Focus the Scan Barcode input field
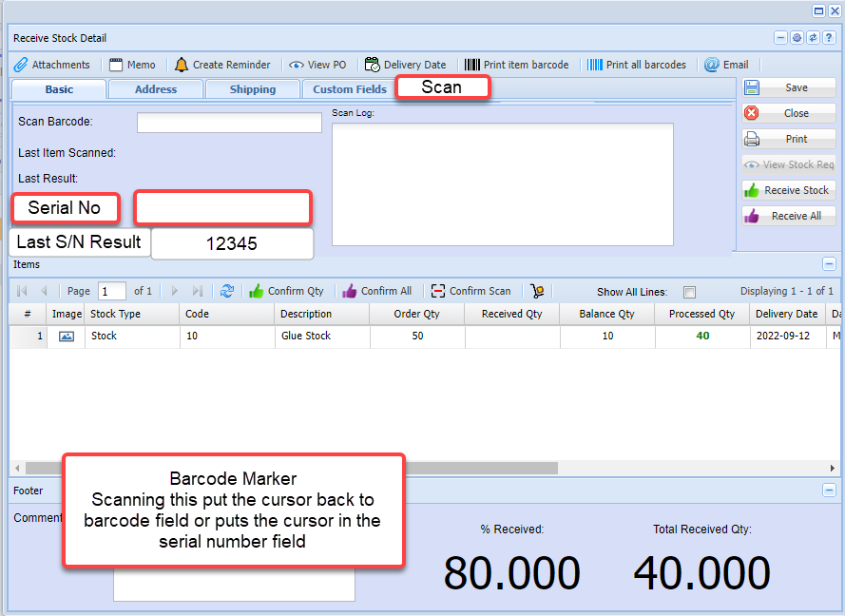845x616 pixels. pyautogui.click(x=229, y=123)
